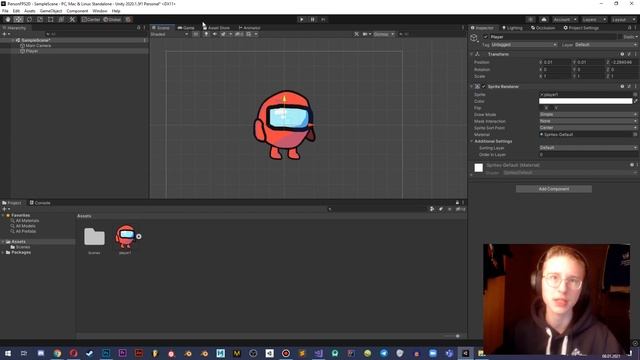
Task: Select the player1 sprite asset
Action: [x=126, y=239]
